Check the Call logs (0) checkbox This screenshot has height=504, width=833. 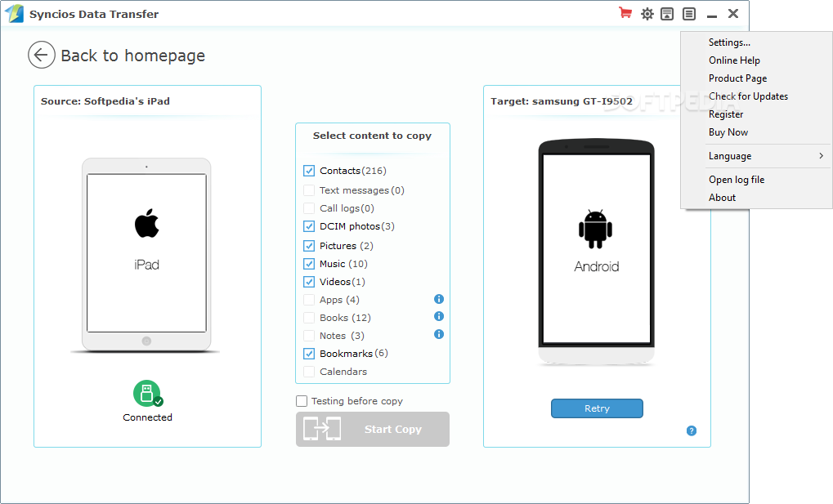pos(309,208)
